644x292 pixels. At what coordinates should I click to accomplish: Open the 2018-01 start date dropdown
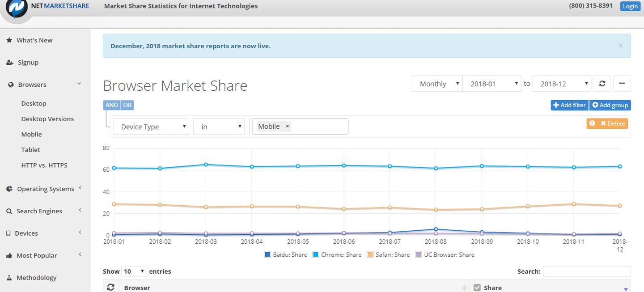(x=491, y=84)
